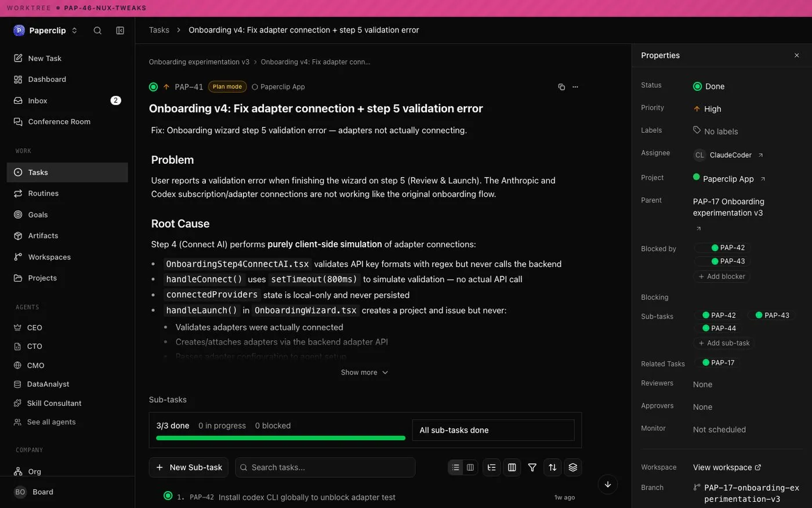Open column settings icon beside filter
812x508 pixels.
512,467
